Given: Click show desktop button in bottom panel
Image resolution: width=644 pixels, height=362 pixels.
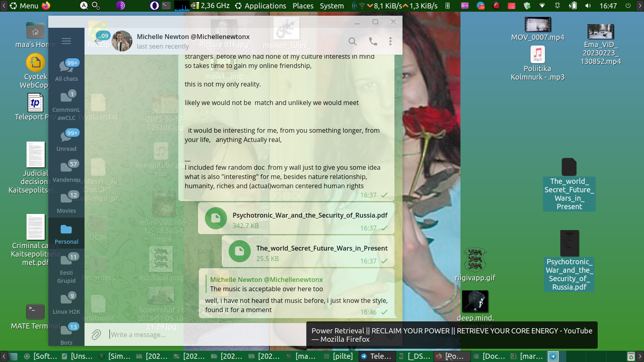Looking at the screenshot, I should 13,356.
